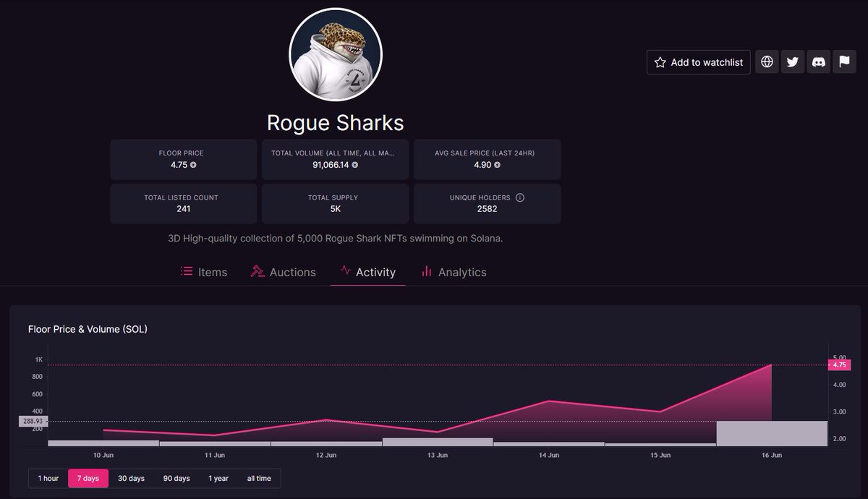
Task: Switch to the Auctions tab
Action: coord(283,272)
